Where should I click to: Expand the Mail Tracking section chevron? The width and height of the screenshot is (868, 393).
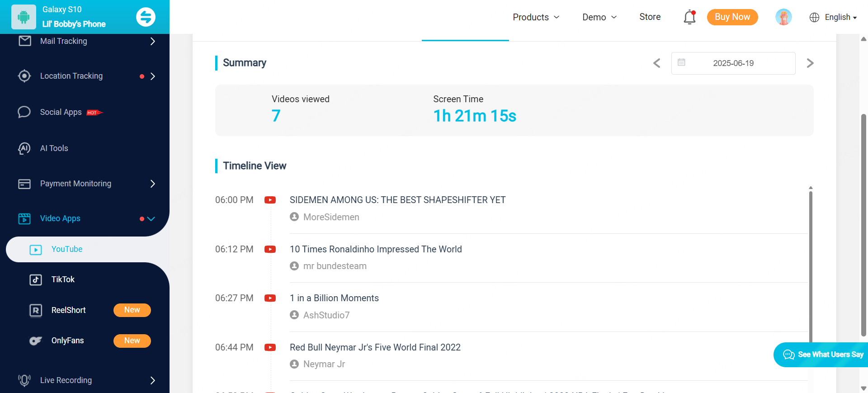pos(153,41)
